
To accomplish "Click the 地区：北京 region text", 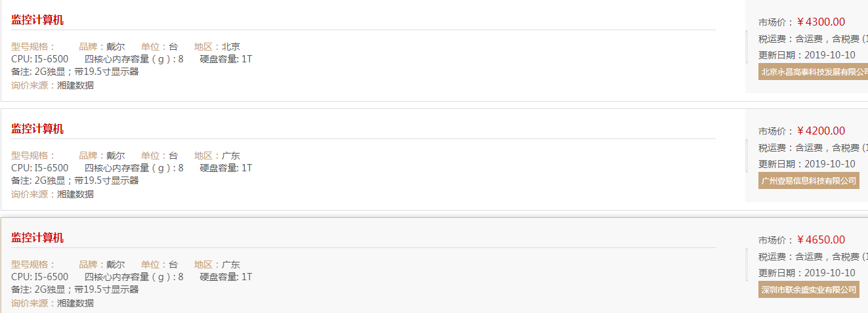I will click(x=217, y=47).
